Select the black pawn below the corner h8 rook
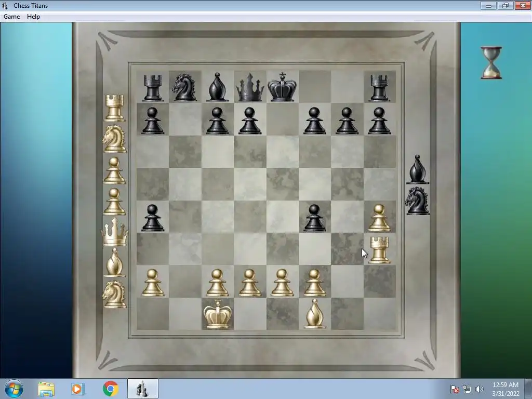 pyautogui.click(x=379, y=121)
